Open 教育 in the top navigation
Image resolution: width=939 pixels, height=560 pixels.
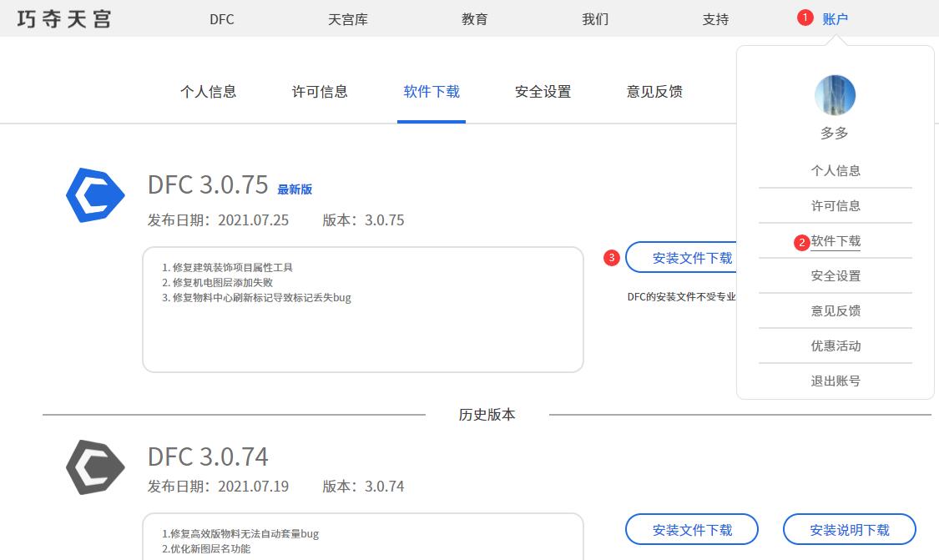(475, 19)
